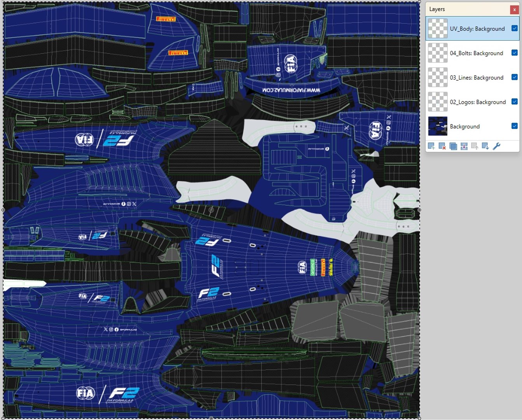
Task: Close the Layers panel
Action: click(514, 10)
